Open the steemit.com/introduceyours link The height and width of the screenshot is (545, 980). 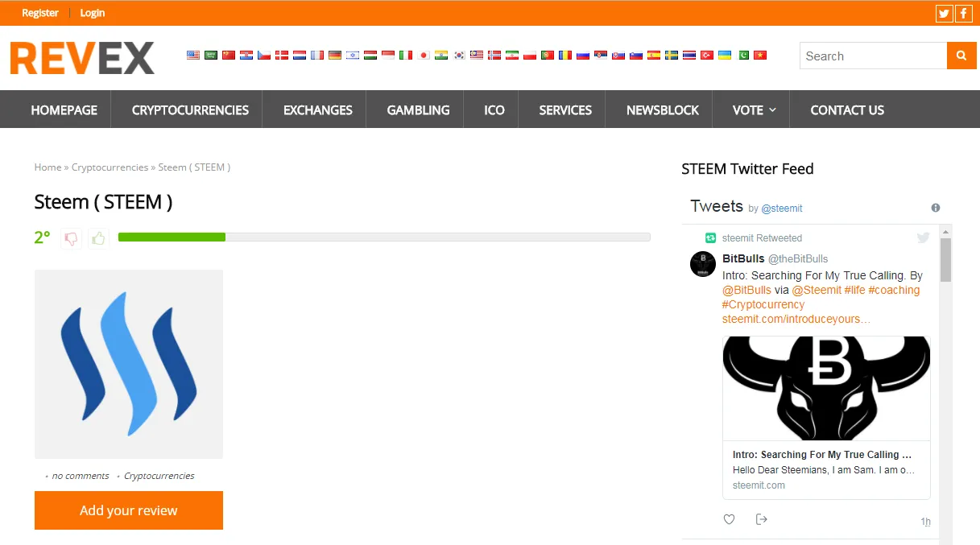pos(796,319)
